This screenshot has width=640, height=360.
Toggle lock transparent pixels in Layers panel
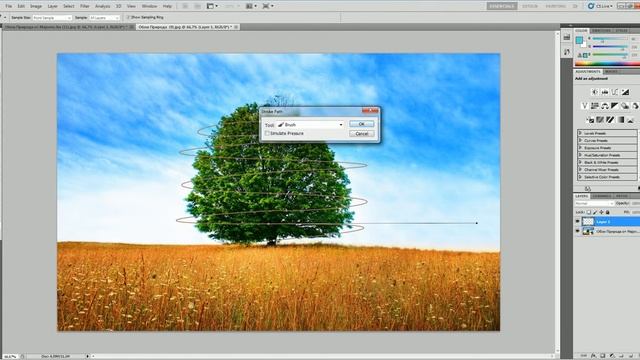pyautogui.click(x=589, y=212)
